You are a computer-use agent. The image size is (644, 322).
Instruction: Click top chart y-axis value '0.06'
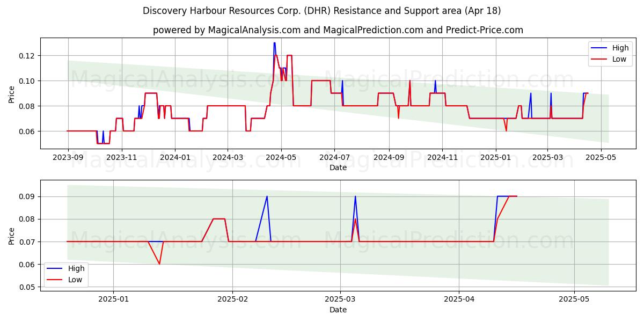point(27,131)
